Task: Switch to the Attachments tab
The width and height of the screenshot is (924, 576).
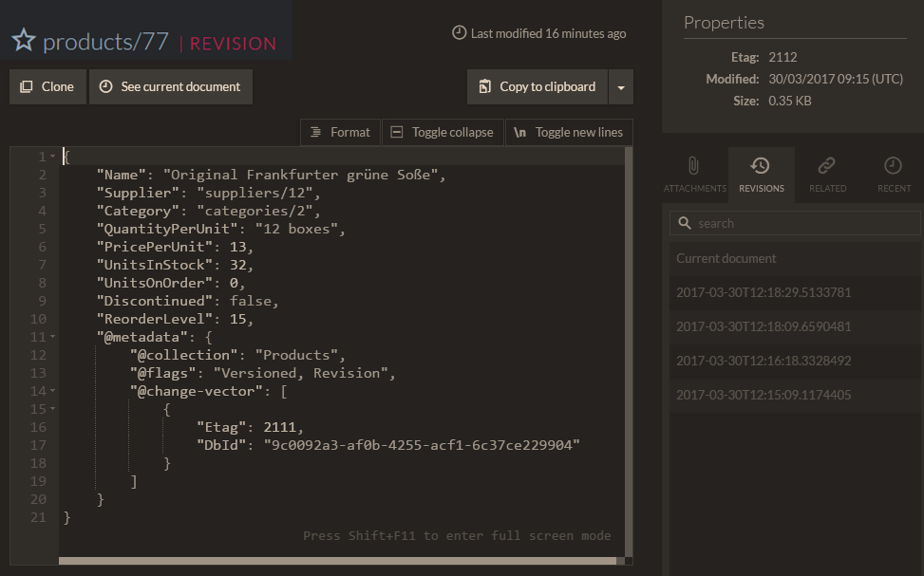Action: coord(695,175)
